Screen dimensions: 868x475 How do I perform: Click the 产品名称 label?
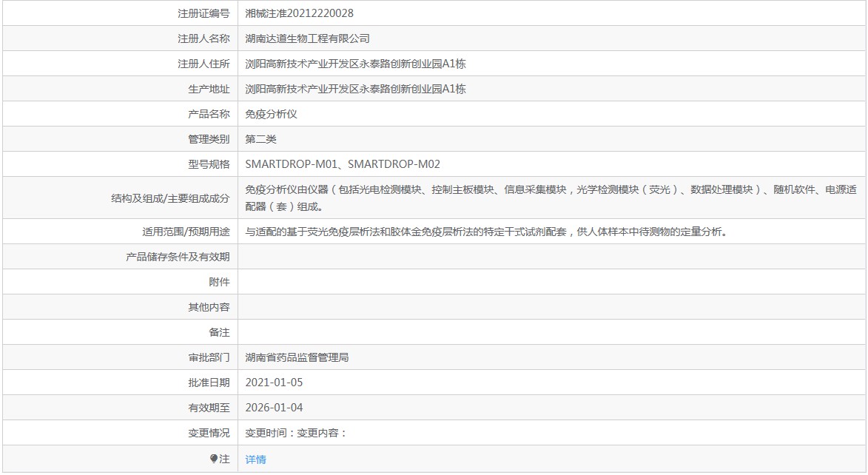209,114
